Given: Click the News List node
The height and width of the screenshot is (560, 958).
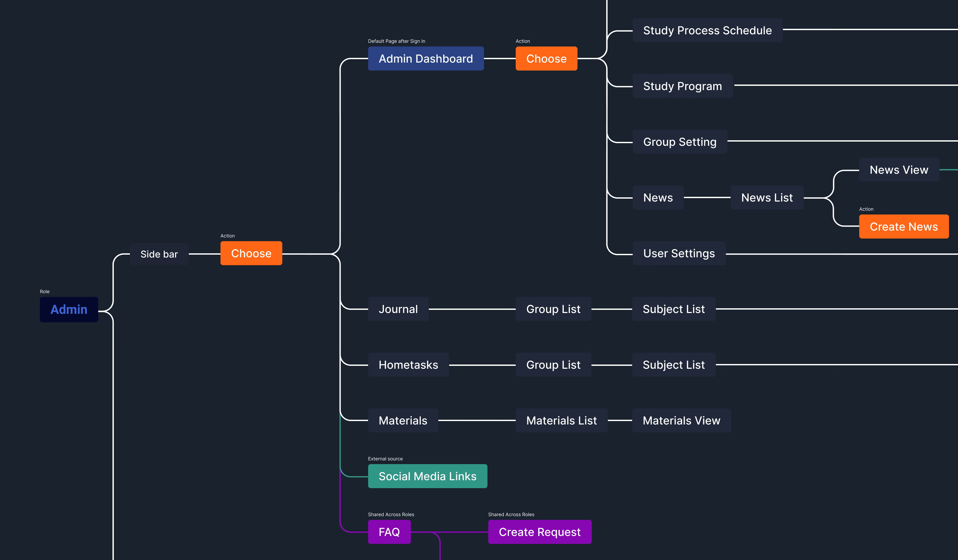Looking at the screenshot, I should [766, 198].
